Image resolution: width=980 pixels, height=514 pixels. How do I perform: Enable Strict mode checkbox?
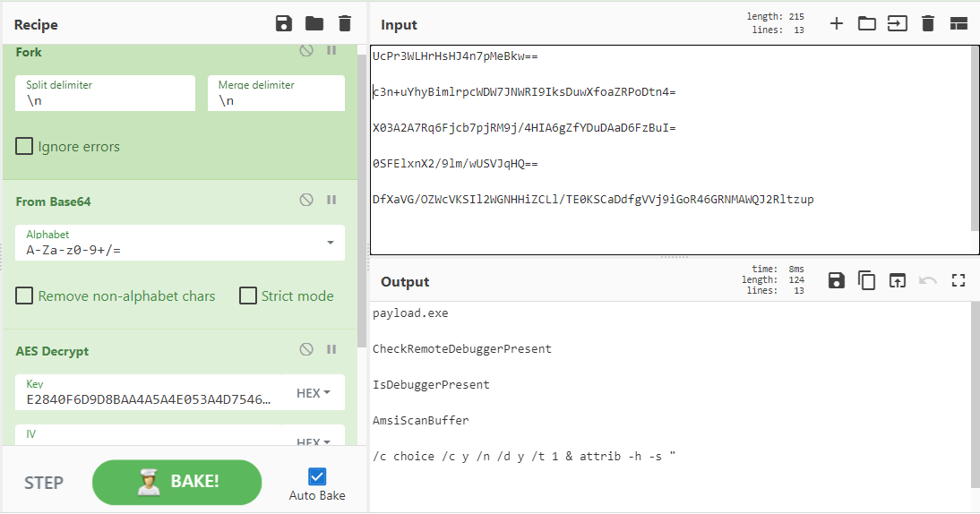point(248,296)
